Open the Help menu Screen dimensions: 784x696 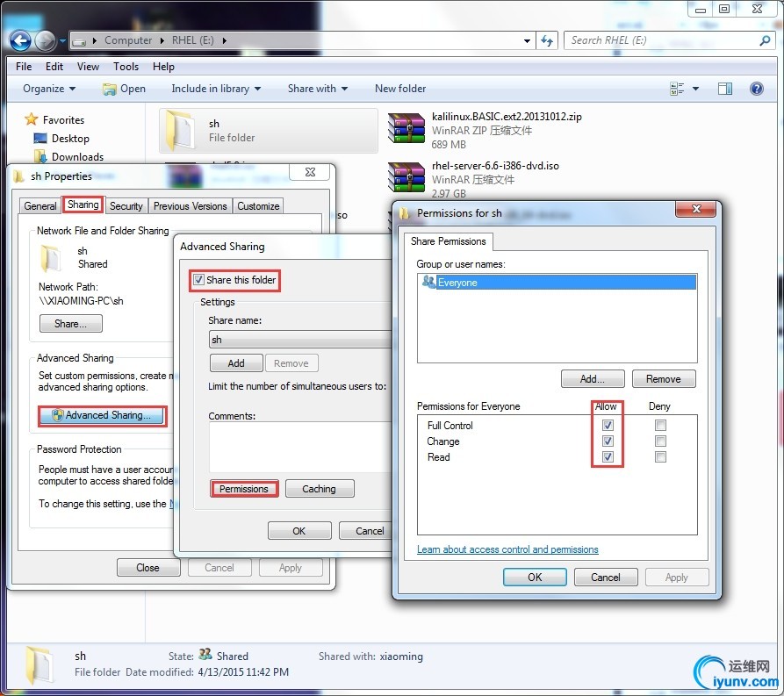coord(163,67)
